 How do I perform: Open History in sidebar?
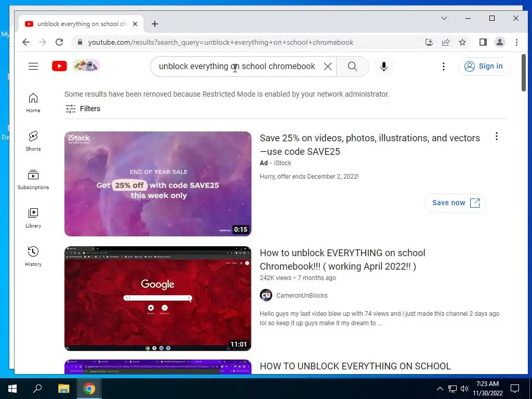click(x=33, y=257)
